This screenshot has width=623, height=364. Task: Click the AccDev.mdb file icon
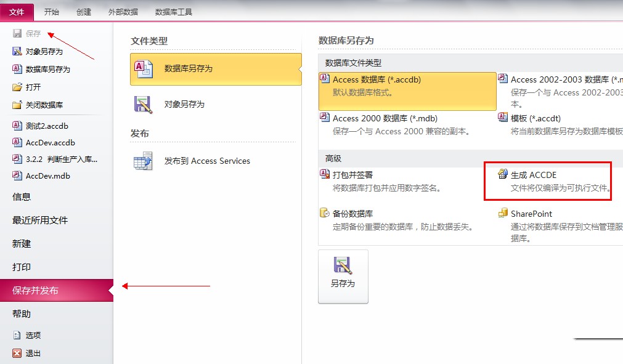tap(17, 176)
